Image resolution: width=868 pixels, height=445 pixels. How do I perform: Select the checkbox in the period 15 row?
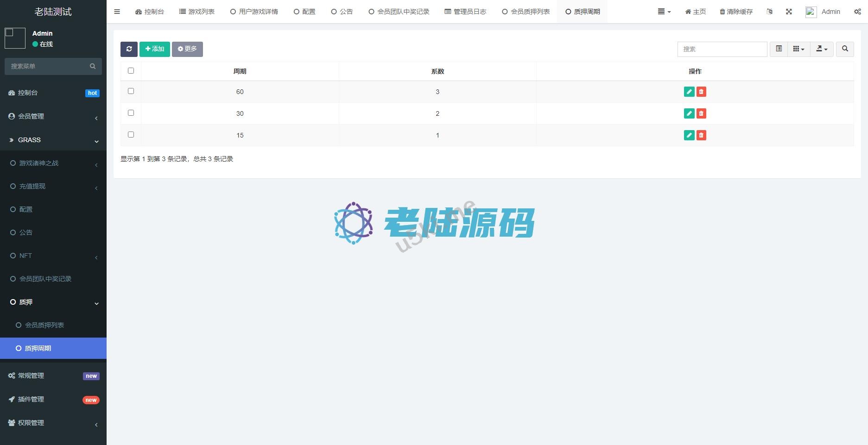click(x=131, y=135)
